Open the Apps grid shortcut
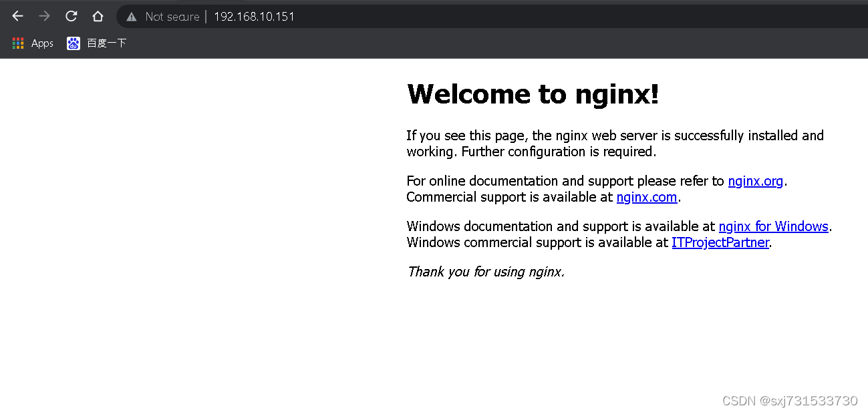 [33, 43]
